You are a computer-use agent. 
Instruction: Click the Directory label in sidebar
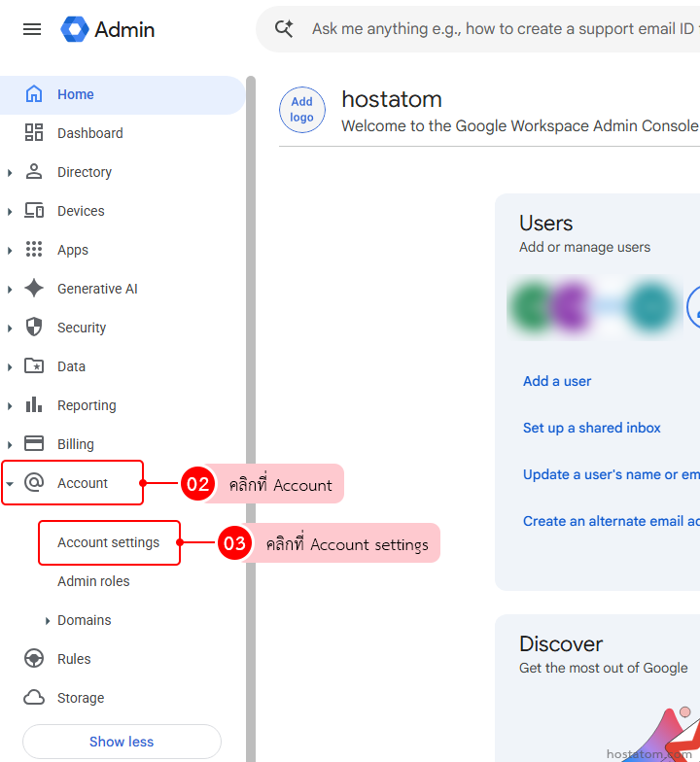[x=85, y=172]
